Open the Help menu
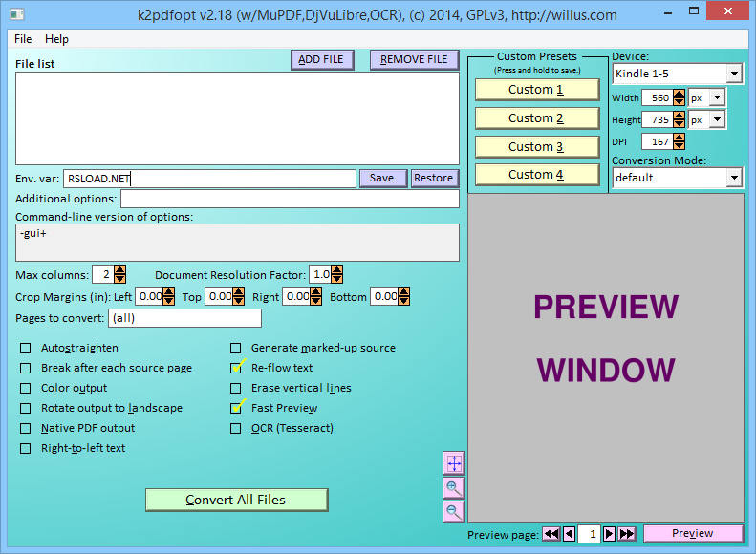This screenshot has width=756, height=554. pyautogui.click(x=57, y=39)
